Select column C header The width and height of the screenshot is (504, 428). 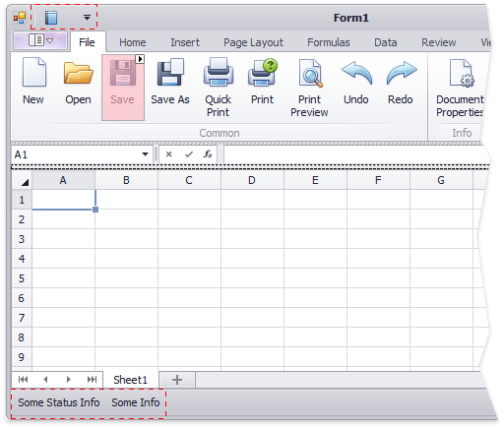click(x=189, y=180)
